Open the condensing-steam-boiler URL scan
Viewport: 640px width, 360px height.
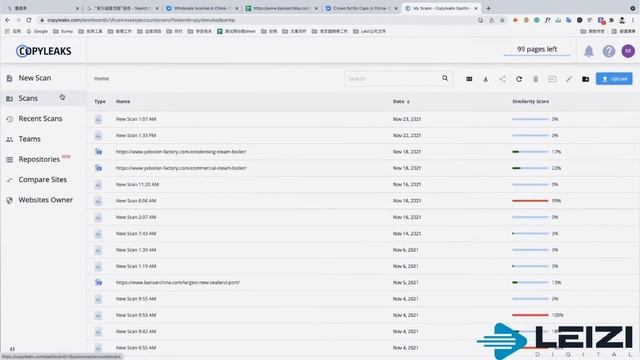[181, 152]
